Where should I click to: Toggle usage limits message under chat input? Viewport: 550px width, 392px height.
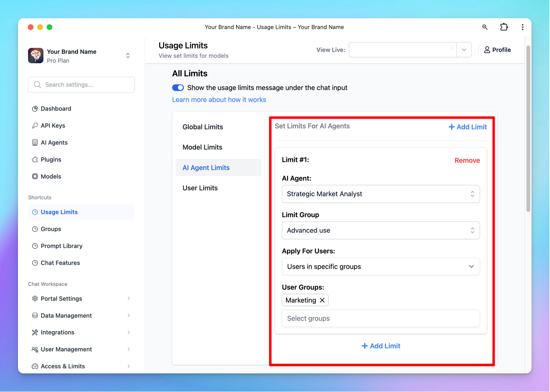(178, 88)
